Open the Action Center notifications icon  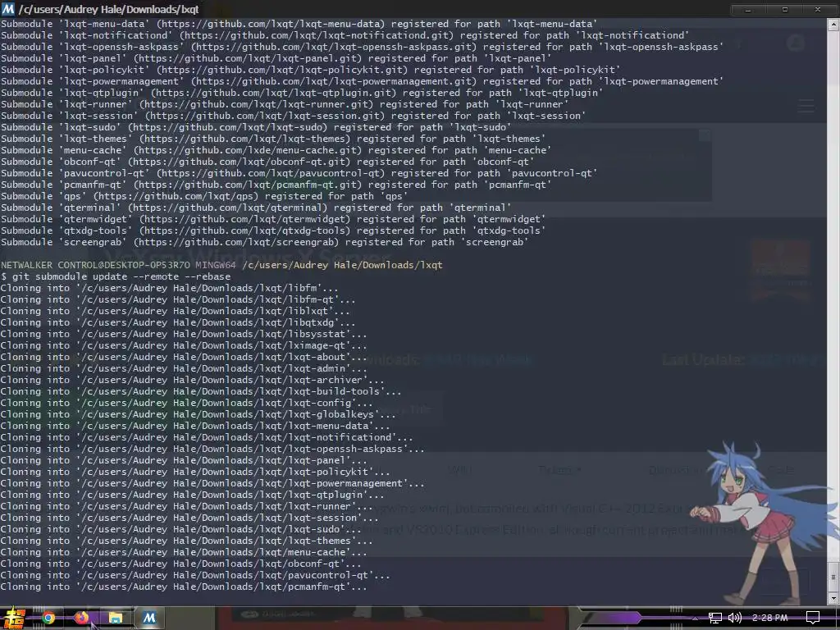(x=813, y=619)
